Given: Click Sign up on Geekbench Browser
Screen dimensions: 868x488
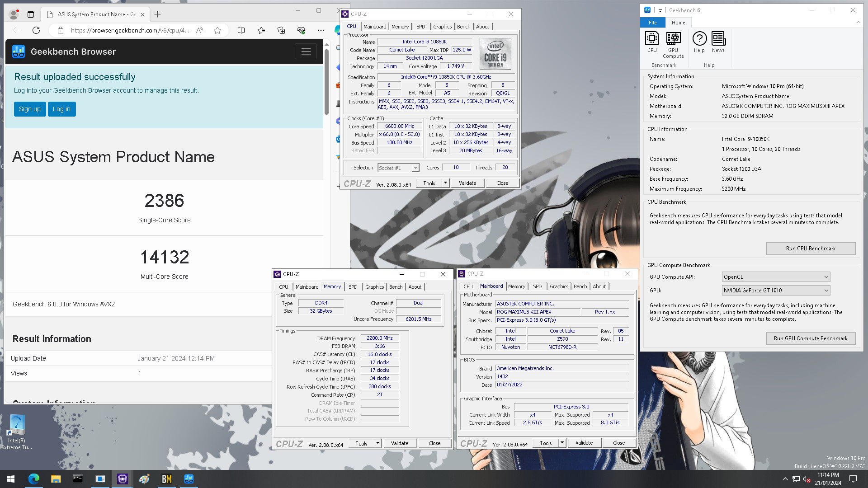Looking at the screenshot, I should click(30, 109).
